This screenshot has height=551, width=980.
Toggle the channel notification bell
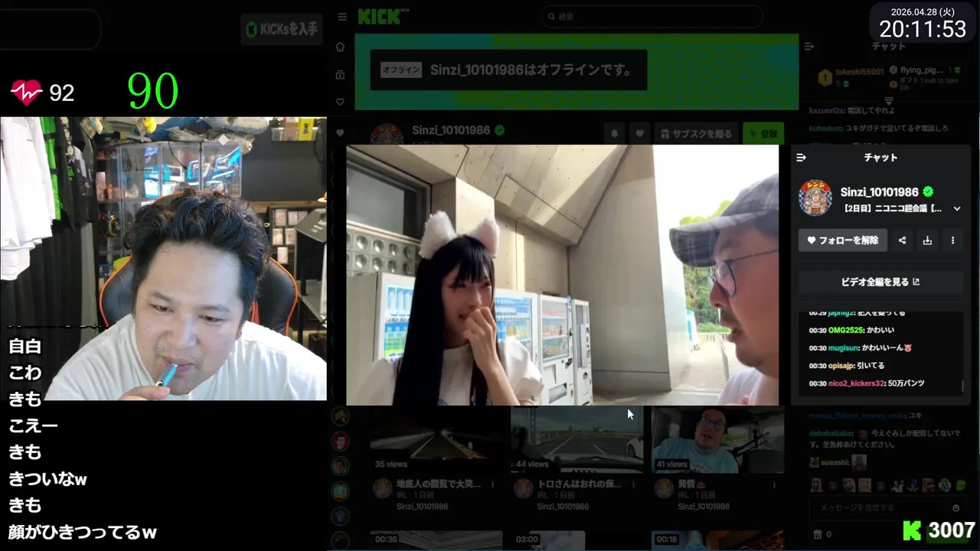click(x=614, y=133)
